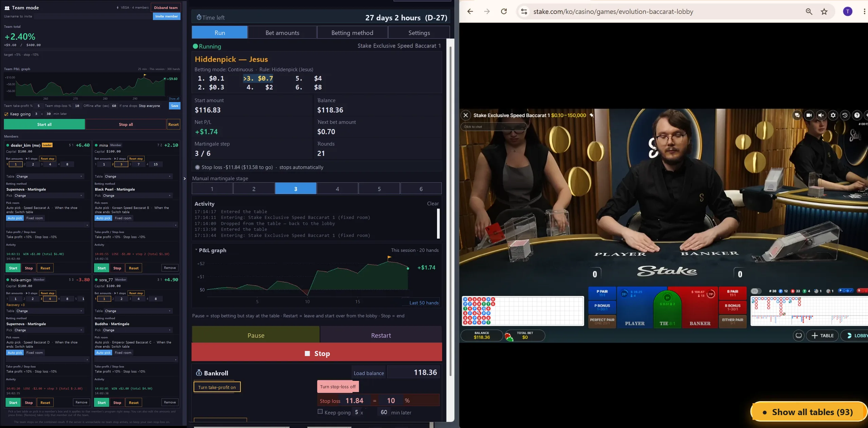Open the room dropdown under dealer_kim's Auto pick
This screenshot has height=428, width=868.
pos(48,225)
